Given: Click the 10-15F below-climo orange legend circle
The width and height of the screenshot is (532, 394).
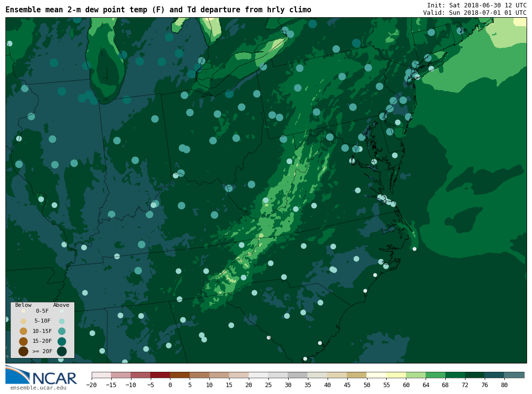Looking at the screenshot, I should (23, 331).
